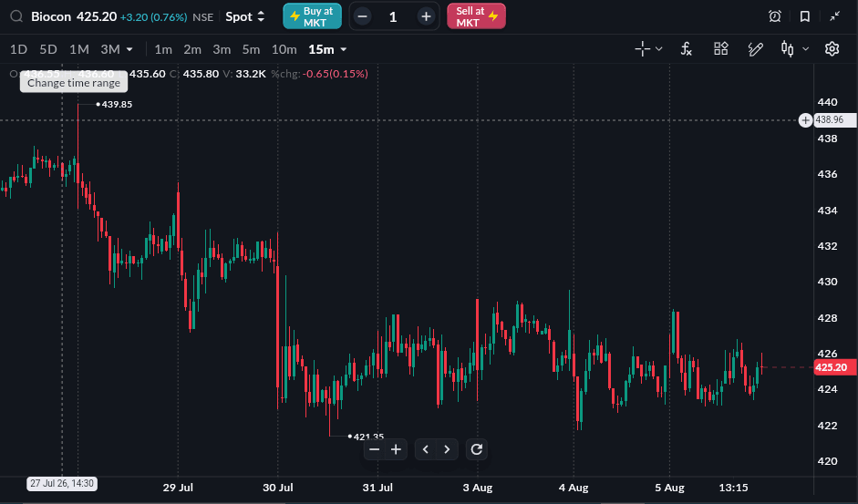
Task: Toggle the Spot segment selector
Action: (245, 16)
